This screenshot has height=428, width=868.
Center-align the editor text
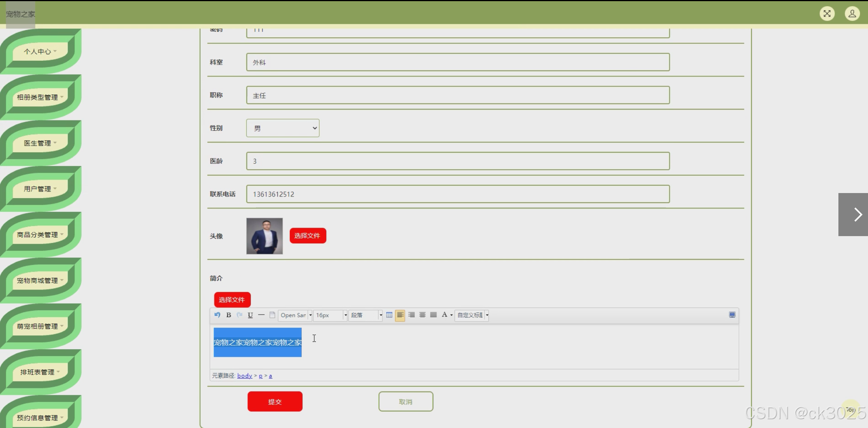tap(422, 315)
